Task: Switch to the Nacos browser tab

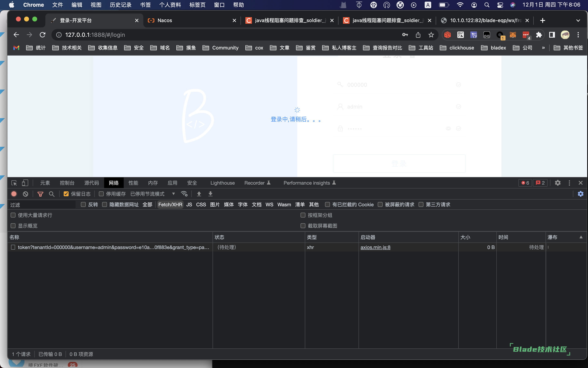Action: 192,20
